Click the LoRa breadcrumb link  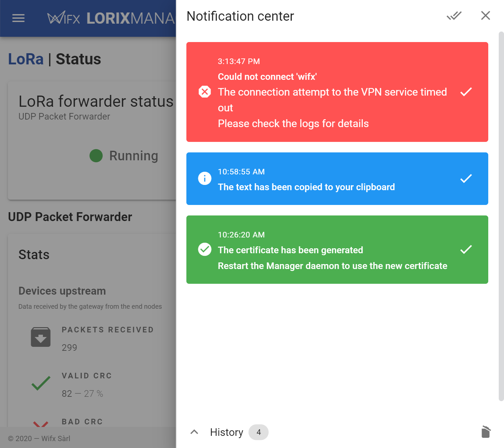click(x=26, y=59)
